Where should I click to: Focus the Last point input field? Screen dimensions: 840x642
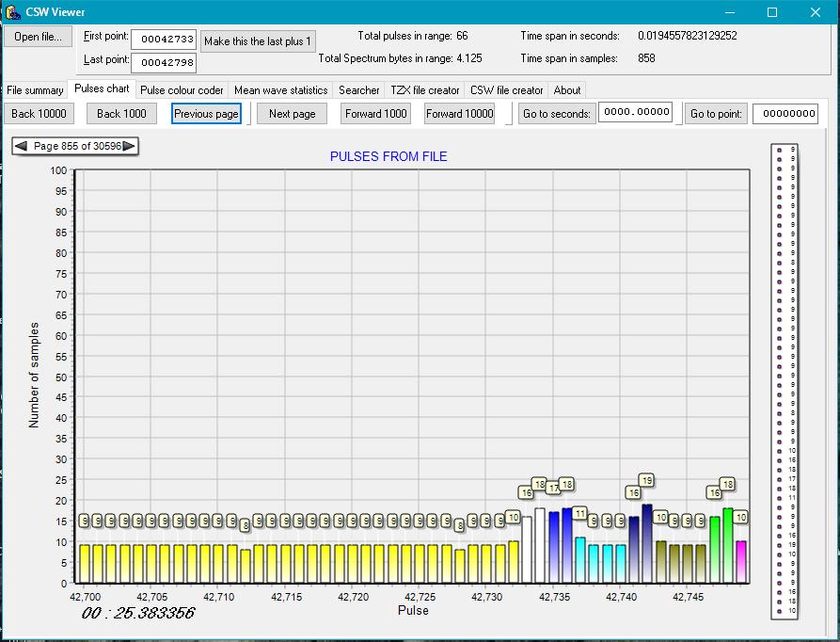click(163, 63)
